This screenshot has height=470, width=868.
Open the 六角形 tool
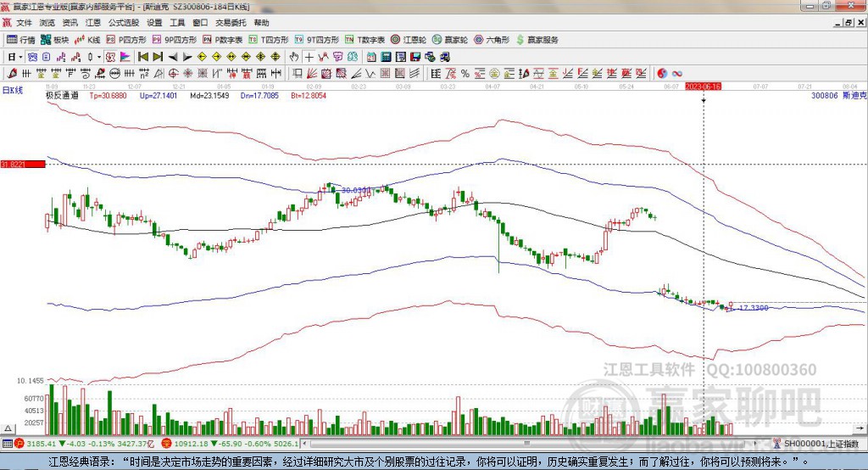pos(492,40)
